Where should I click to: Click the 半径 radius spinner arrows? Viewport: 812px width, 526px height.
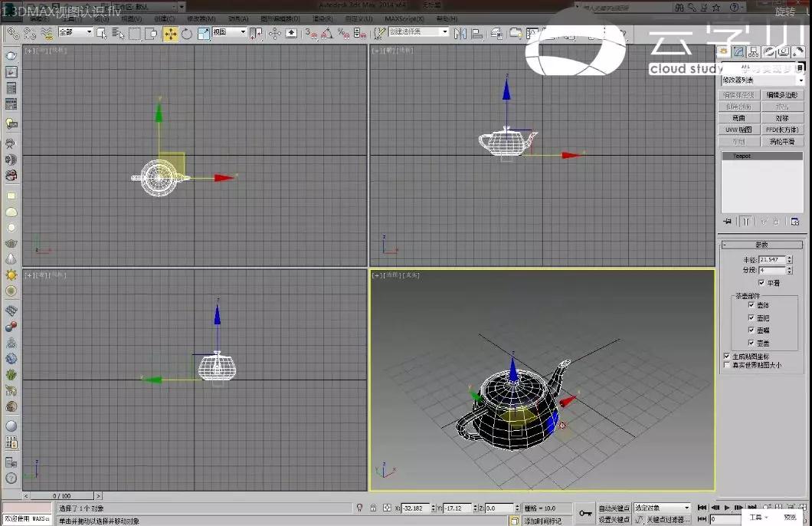pyautogui.click(x=789, y=260)
